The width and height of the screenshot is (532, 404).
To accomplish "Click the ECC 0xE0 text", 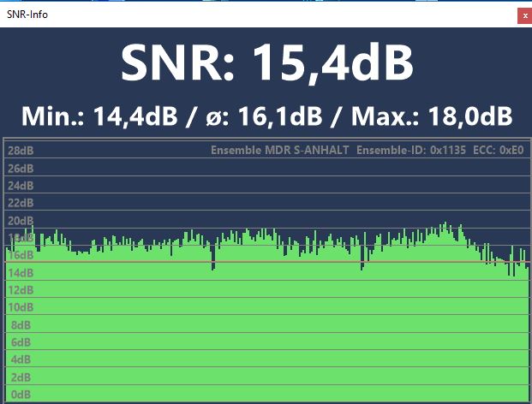I will [x=498, y=150].
